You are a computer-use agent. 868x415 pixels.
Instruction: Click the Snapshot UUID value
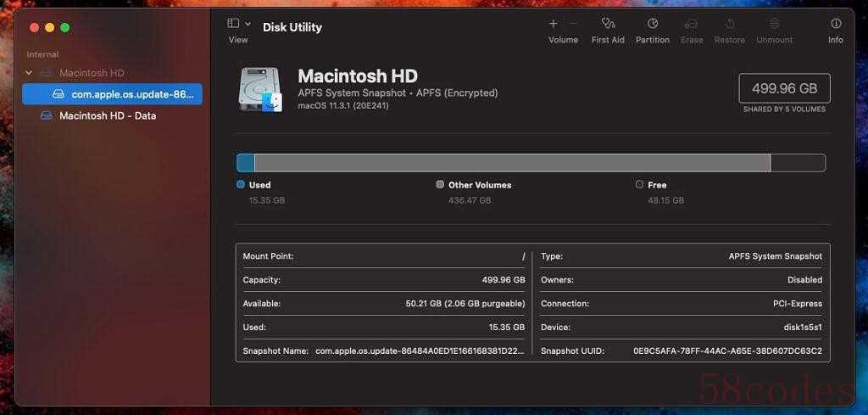coord(727,351)
